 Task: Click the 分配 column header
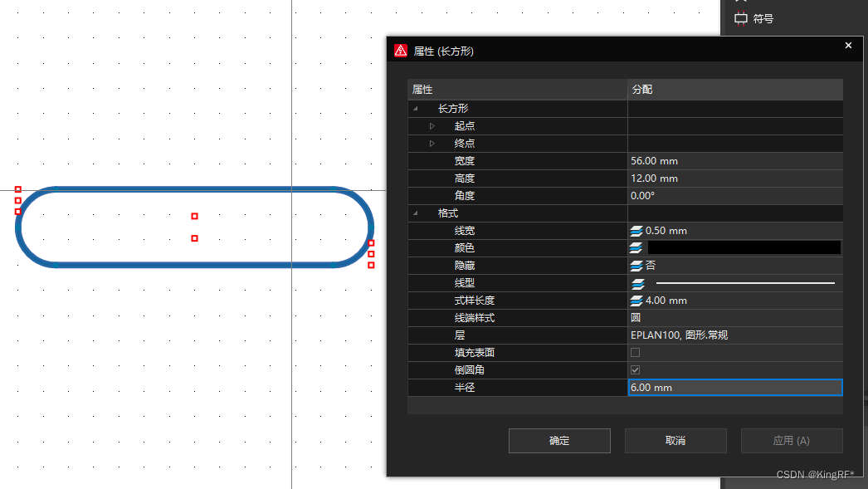735,90
